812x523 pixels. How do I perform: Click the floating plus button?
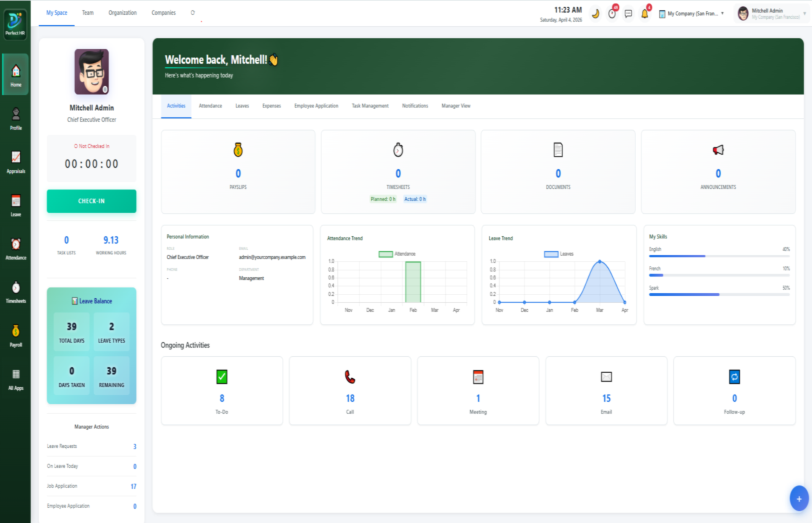point(798,499)
